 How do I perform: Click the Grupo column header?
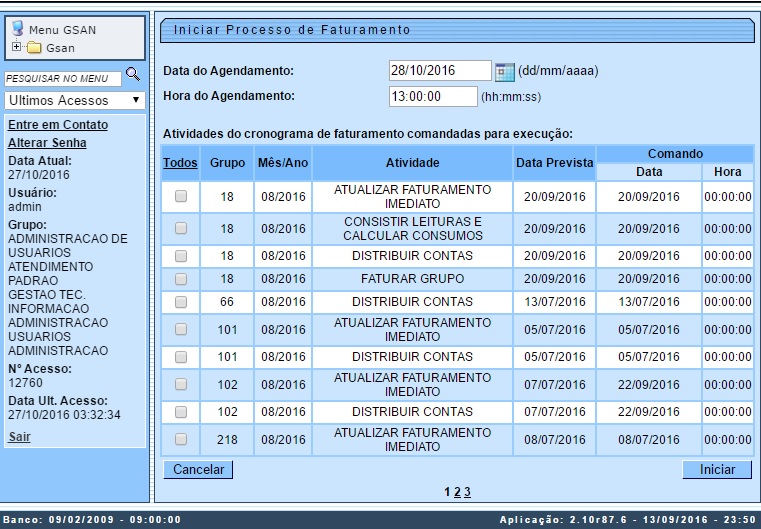[x=227, y=163]
